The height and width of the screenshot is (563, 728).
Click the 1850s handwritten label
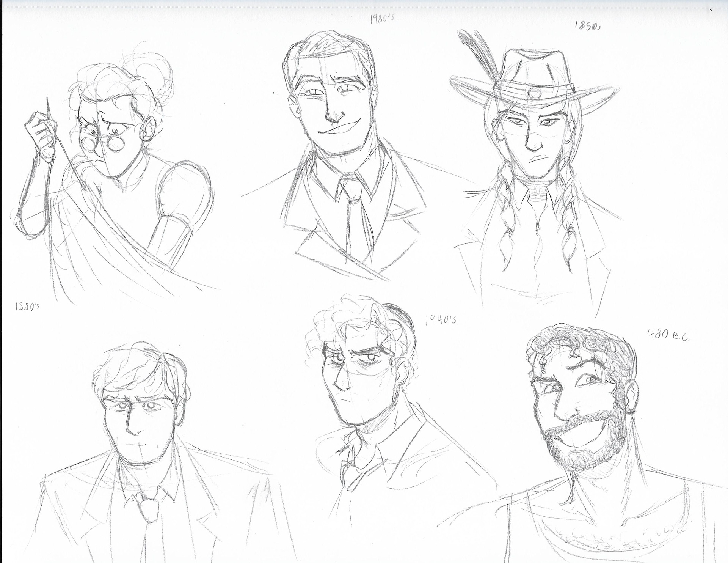point(588,27)
